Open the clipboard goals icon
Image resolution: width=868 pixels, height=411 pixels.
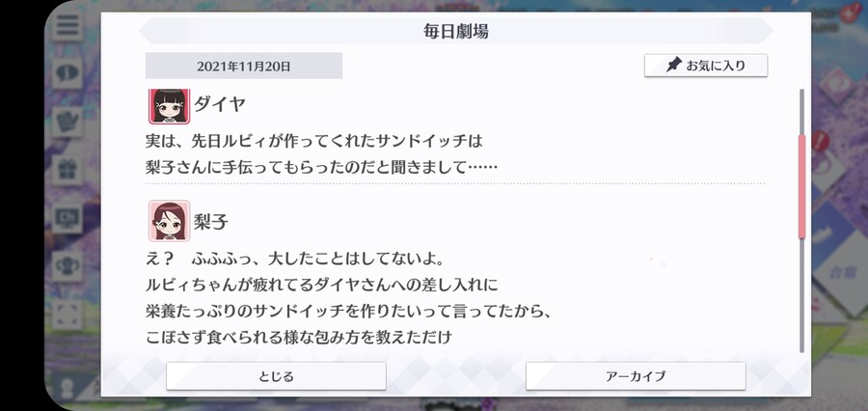click(x=68, y=122)
